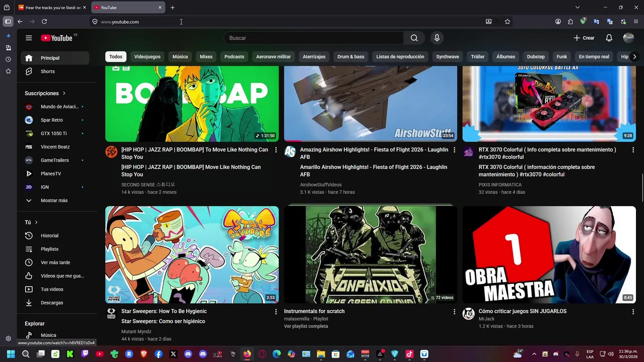Viewport: 644px width, 362px height.
Task: Open Historial from sidebar
Action: click(55, 236)
